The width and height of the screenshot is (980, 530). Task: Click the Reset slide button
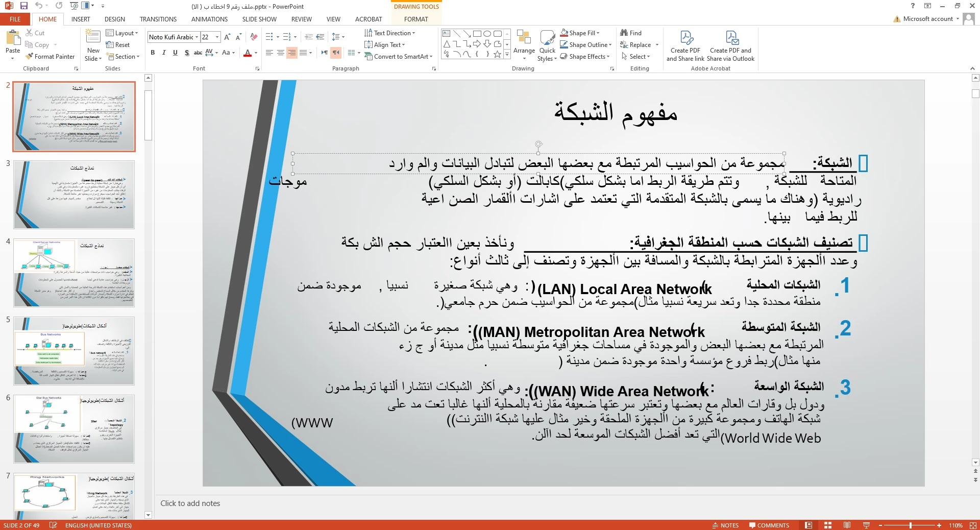[118, 44]
